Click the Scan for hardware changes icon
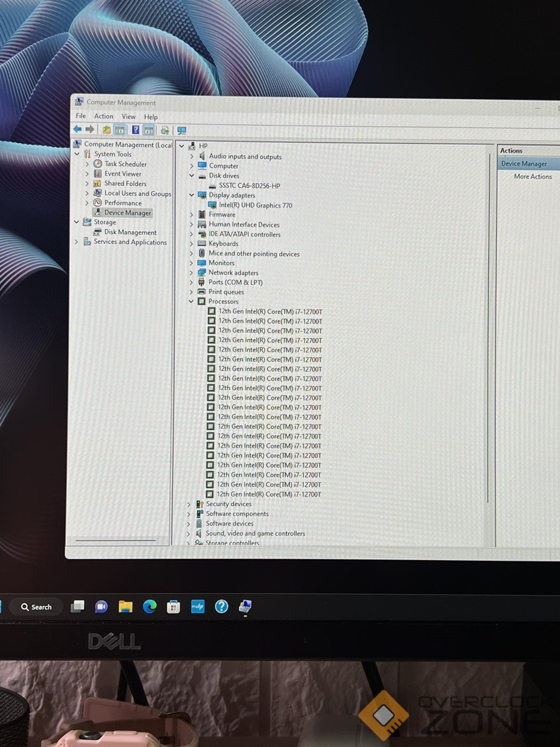The image size is (560, 747). click(x=181, y=130)
